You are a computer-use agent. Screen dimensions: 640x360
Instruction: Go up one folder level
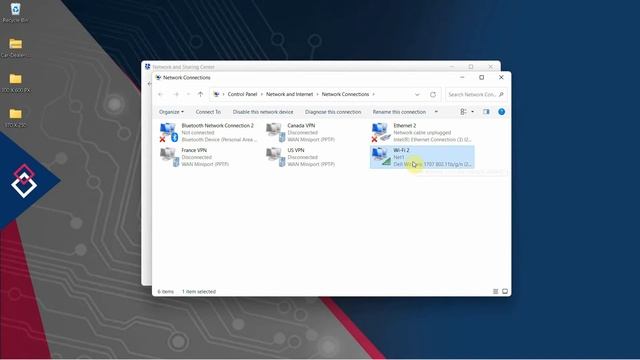pos(200,94)
